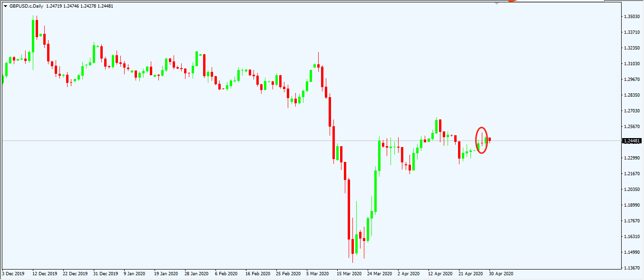Click the 2 Apr 2020 date label
The image size is (644, 280).
click(409, 274)
